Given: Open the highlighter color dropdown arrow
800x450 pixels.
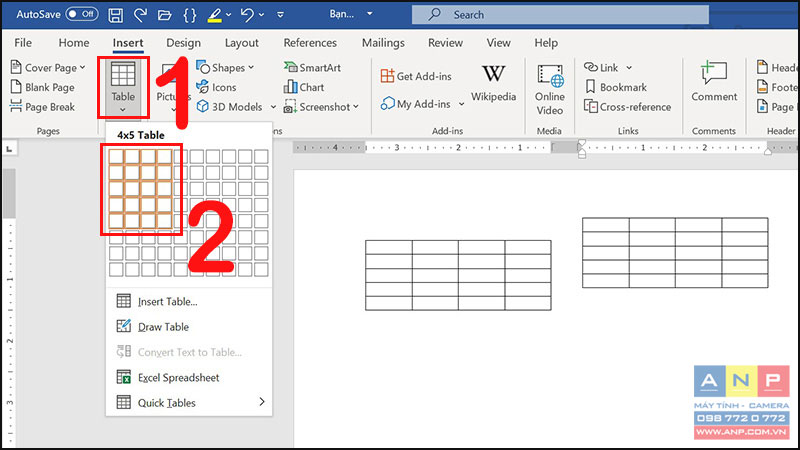Looking at the screenshot, I should [228, 15].
